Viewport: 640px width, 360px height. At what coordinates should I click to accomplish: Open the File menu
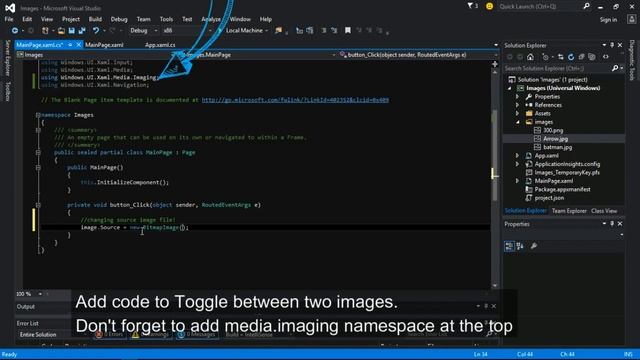pyautogui.click(x=9, y=19)
